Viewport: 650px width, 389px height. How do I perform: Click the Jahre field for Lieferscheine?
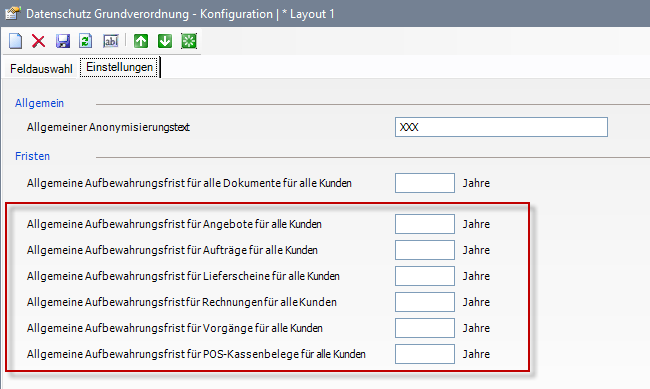(x=424, y=276)
